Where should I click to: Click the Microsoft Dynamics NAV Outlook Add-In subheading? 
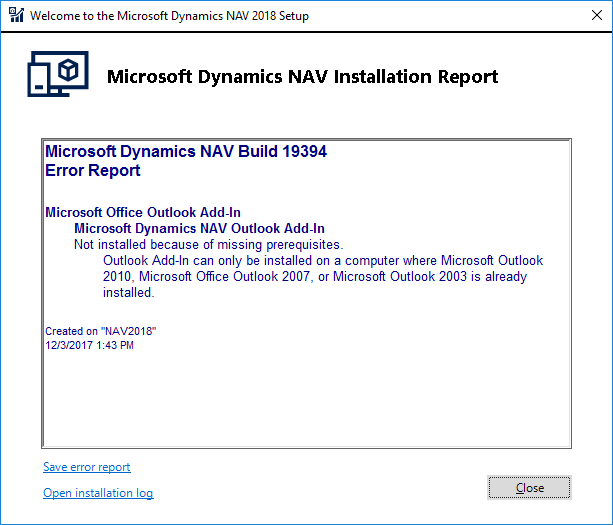[199, 228]
